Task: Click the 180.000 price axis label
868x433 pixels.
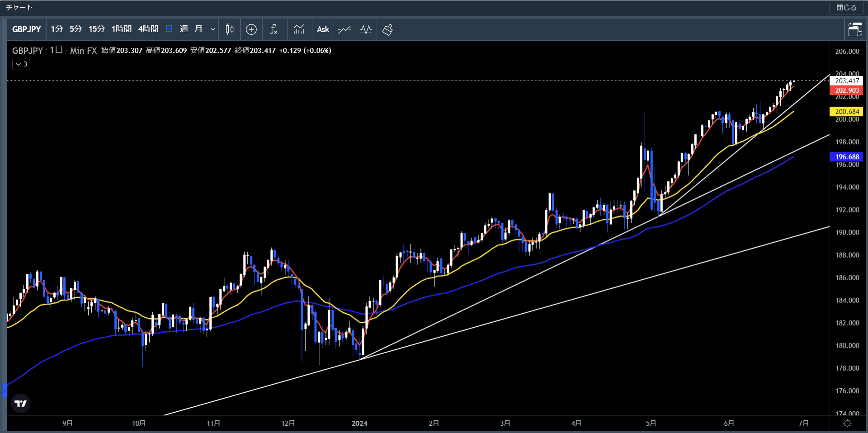Action: point(847,346)
